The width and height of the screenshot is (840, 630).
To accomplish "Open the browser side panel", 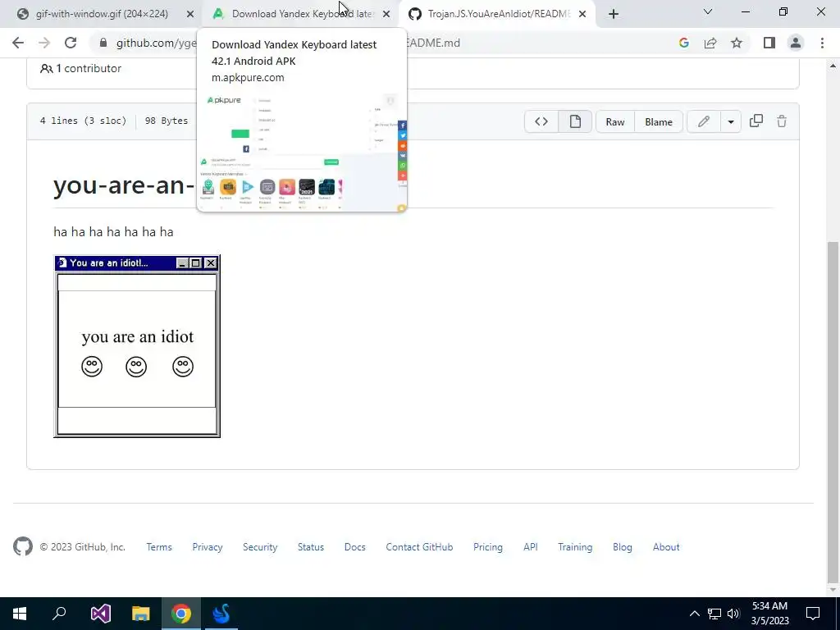I will click(769, 43).
